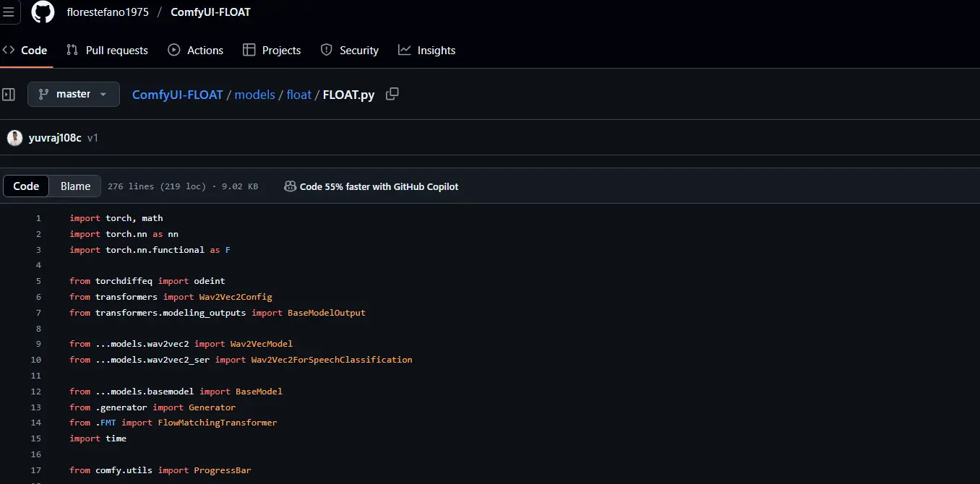Go to GitHub homepage via Octocat logo

[x=43, y=12]
